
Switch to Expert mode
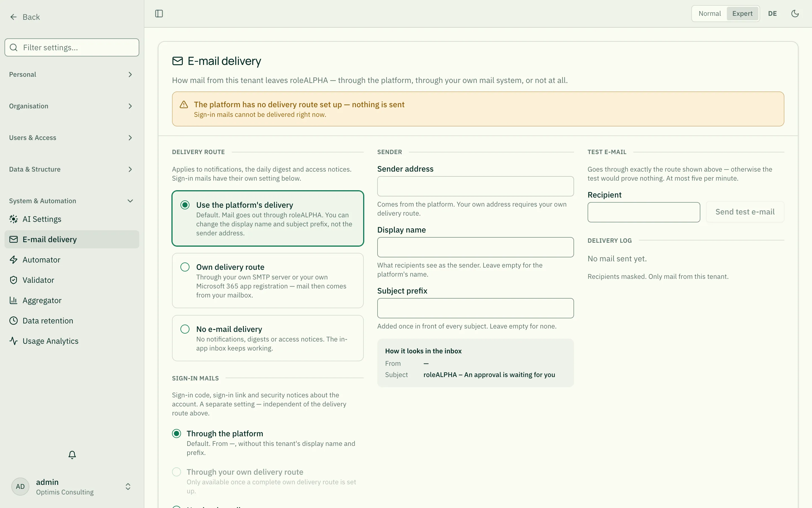point(742,14)
